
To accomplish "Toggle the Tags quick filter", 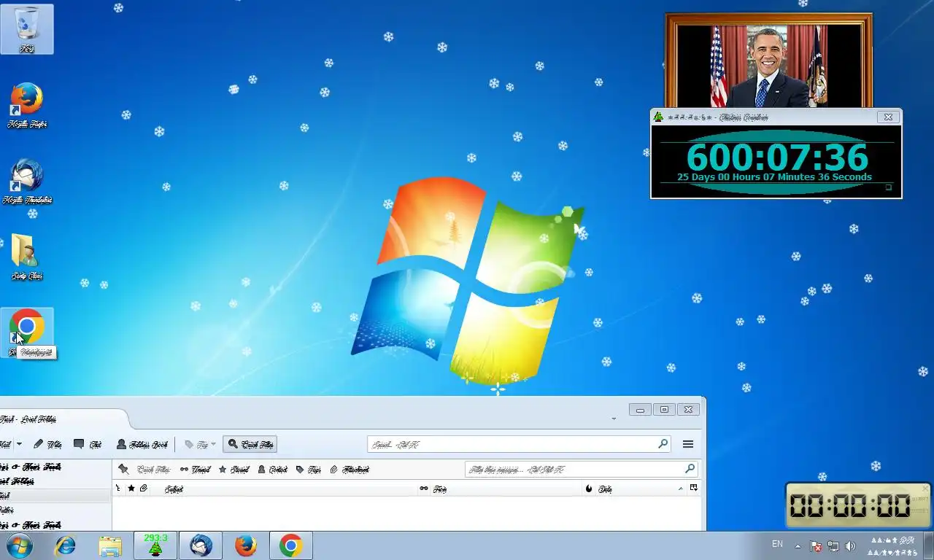I will click(309, 470).
